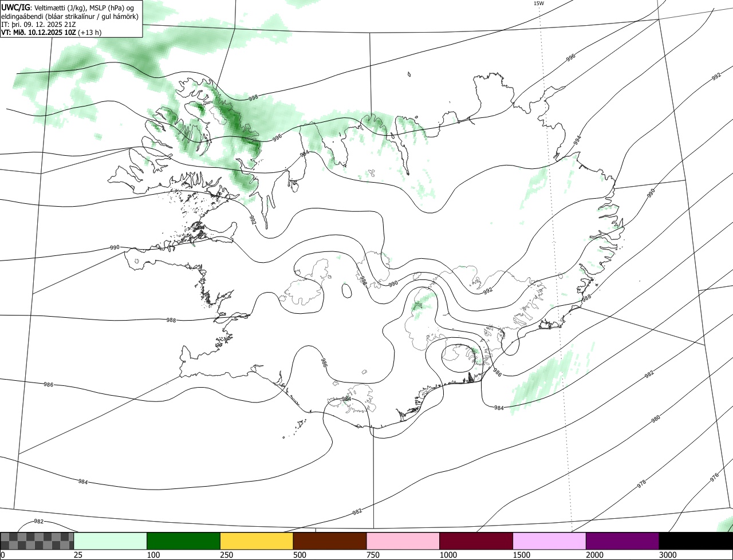Click the gray checkered 0–25 legend swatch

tap(37, 541)
